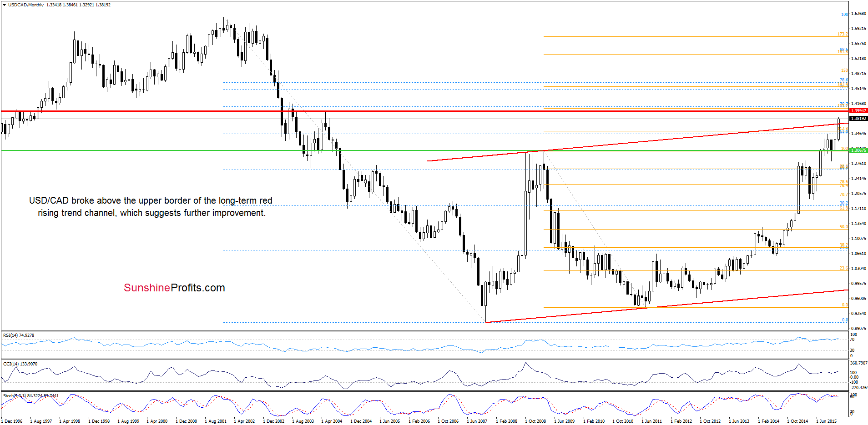Click the 1.41680 price axis label
This screenshot has height=425, width=868.
coord(858,104)
